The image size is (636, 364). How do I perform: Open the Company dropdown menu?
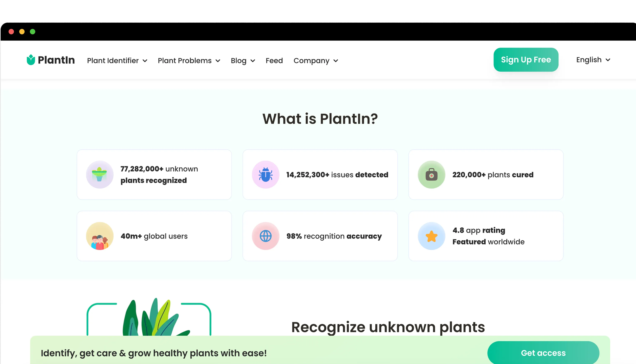click(316, 60)
